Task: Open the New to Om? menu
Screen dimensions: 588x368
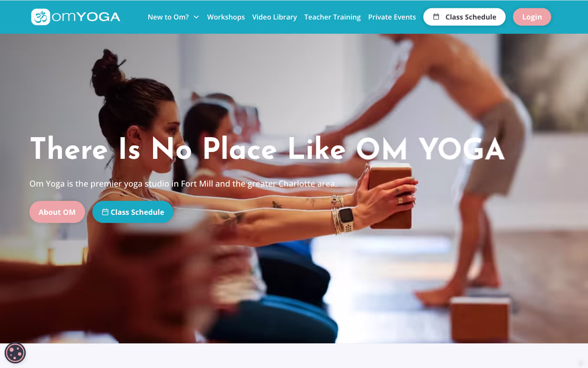Action: pyautogui.click(x=168, y=17)
